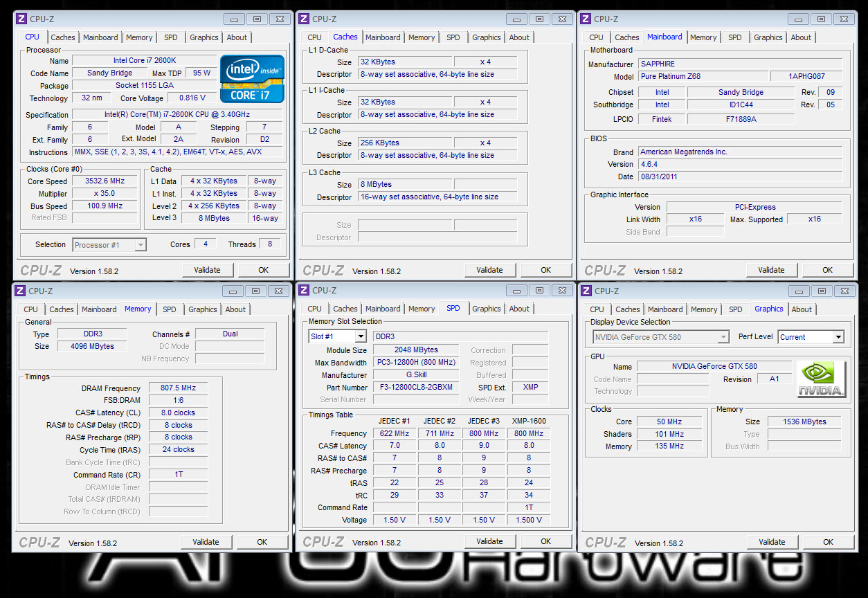Click OK in the Mainboard tab window
Image resolution: width=868 pixels, height=598 pixels.
[x=828, y=270]
